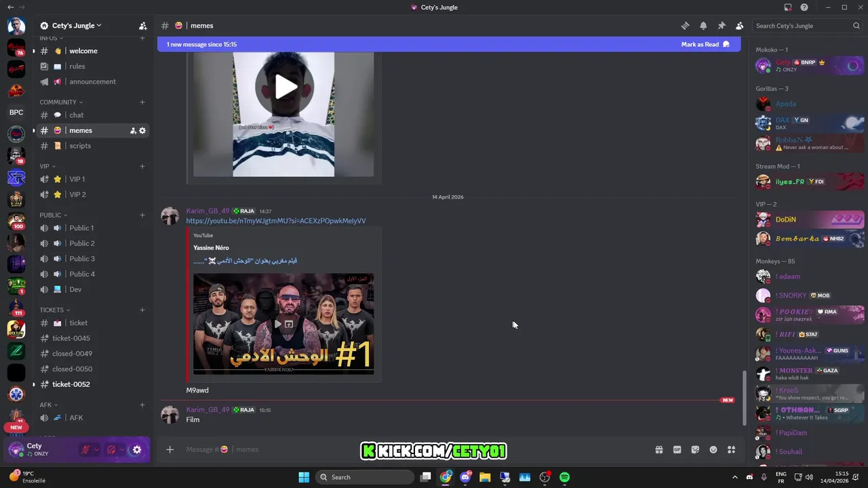The image size is (868, 488).
Task: Open Windows Start menu
Action: coord(304,477)
